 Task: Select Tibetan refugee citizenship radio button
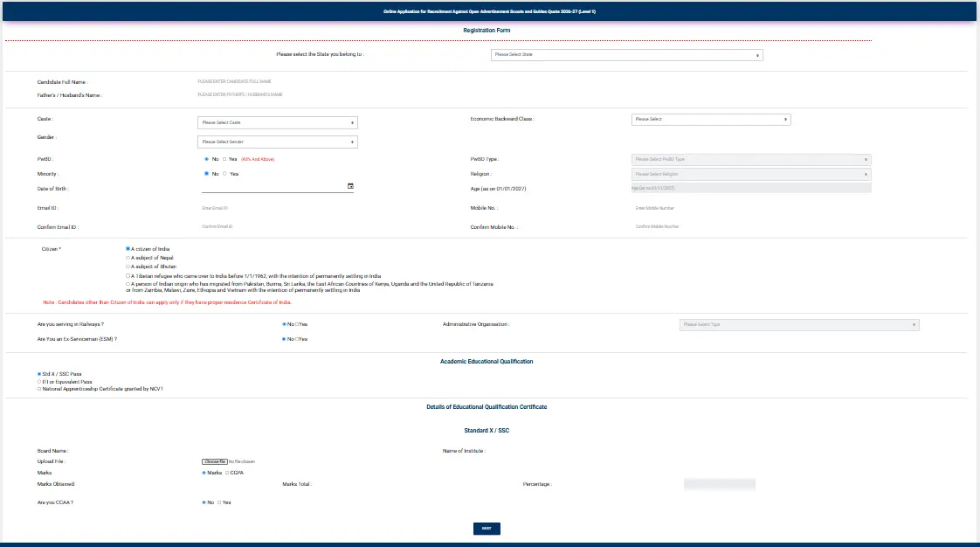coord(128,276)
